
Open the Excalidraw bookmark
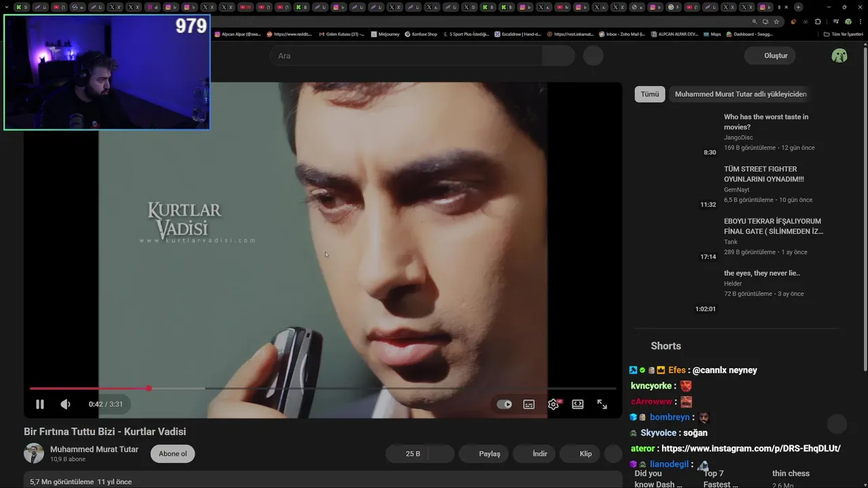coord(517,34)
